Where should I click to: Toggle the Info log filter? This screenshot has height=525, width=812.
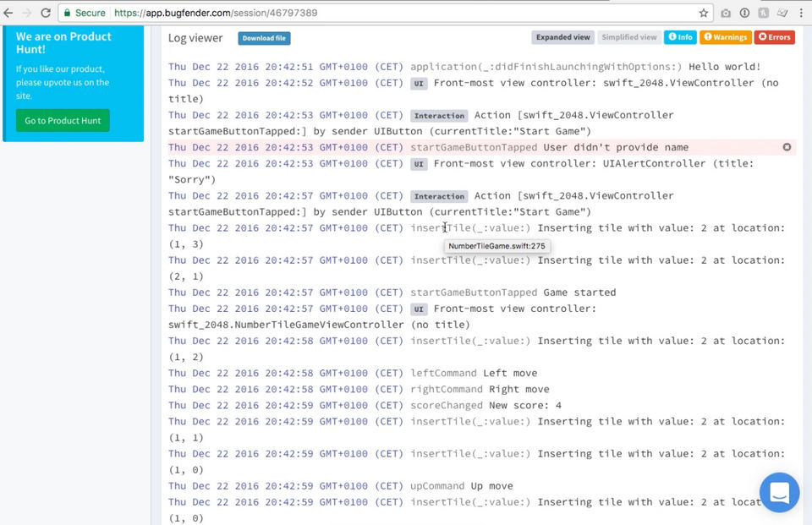tap(680, 37)
